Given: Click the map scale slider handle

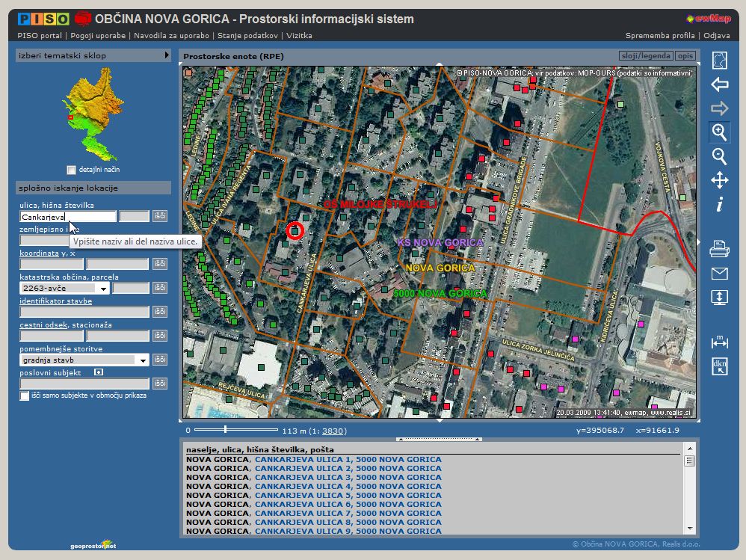Looking at the screenshot, I should (225, 429).
